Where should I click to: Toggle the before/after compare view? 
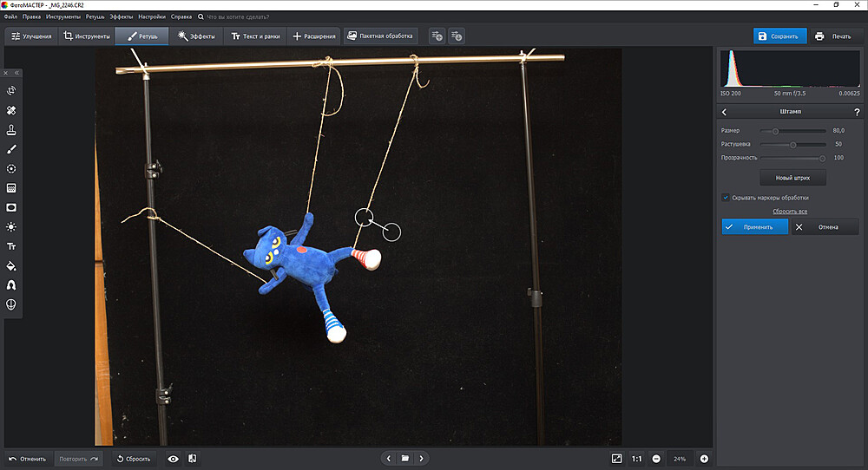click(x=192, y=458)
